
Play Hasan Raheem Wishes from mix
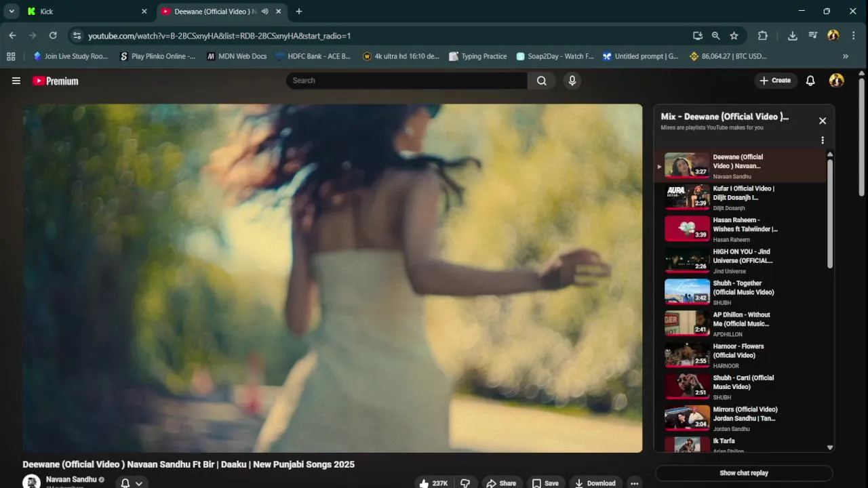741,230
